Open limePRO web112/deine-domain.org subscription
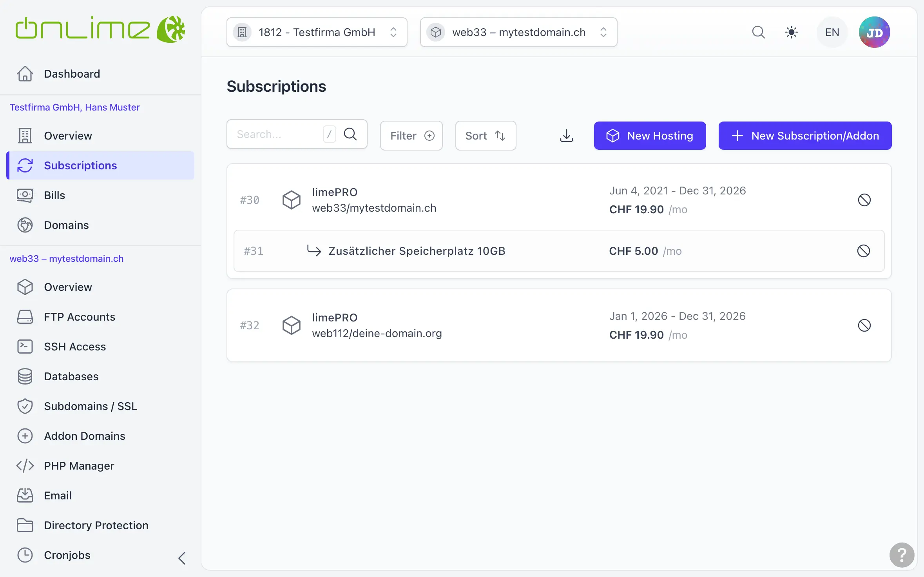924x577 pixels. click(377, 325)
